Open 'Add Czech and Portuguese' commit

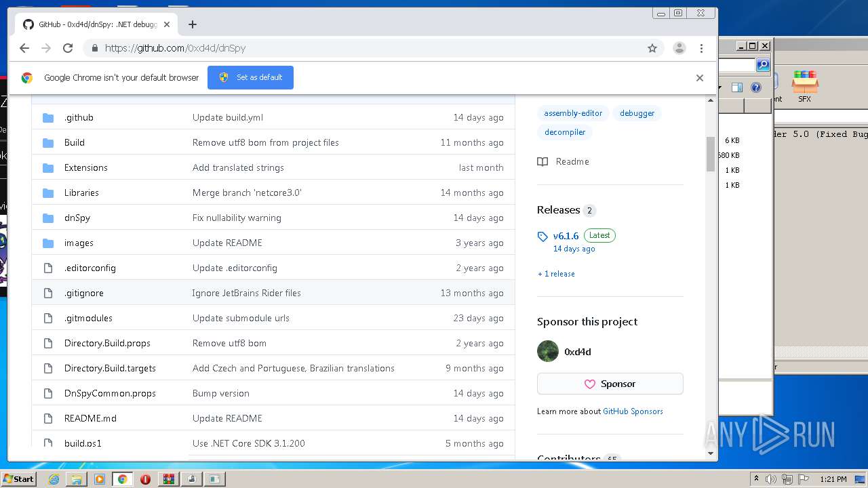pos(294,368)
